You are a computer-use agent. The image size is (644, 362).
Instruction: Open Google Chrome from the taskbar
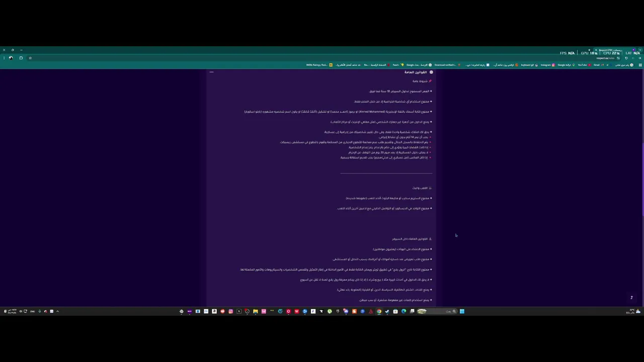coord(379,311)
